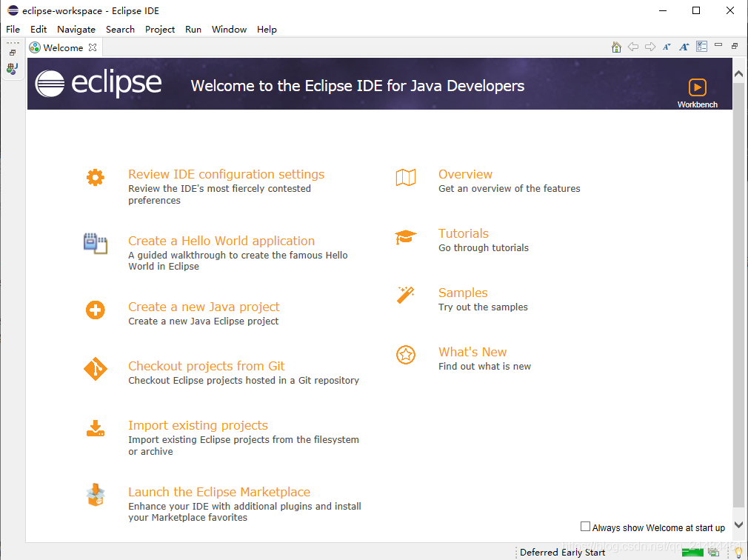The image size is (748, 560).
Task: Open Create a new Java project link
Action: pyautogui.click(x=204, y=307)
